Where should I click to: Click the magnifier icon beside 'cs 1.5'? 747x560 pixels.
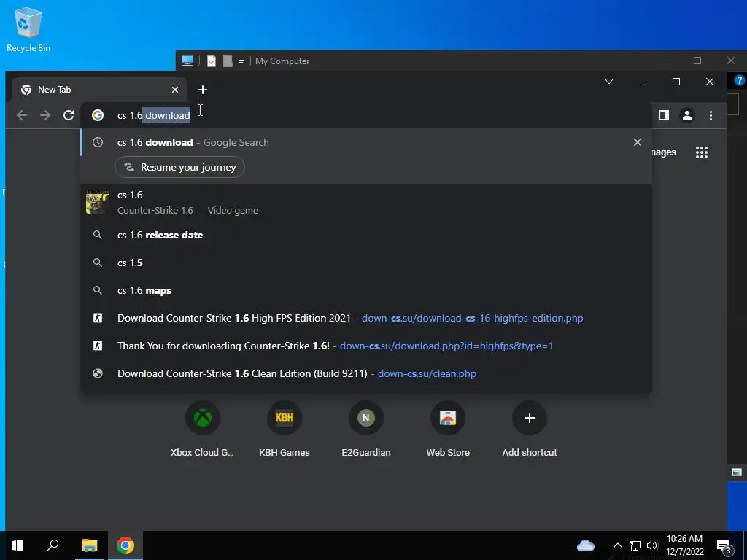pos(98,262)
